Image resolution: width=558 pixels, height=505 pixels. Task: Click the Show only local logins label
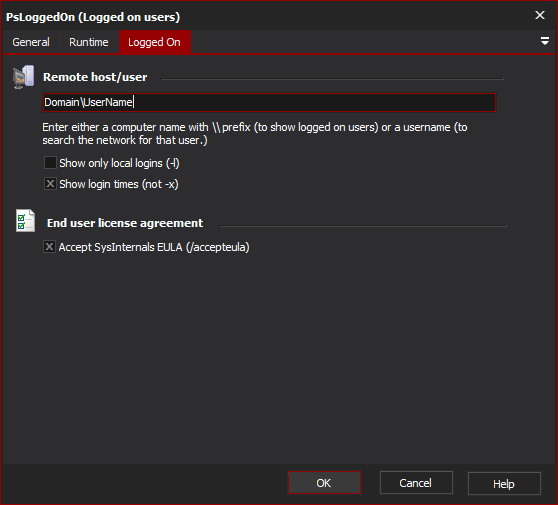[x=120, y=163]
